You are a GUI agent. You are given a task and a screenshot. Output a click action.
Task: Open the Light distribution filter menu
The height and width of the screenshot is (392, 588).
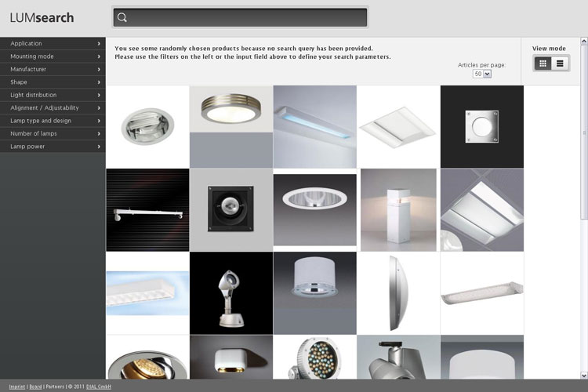pyautogui.click(x=53, y=95)
